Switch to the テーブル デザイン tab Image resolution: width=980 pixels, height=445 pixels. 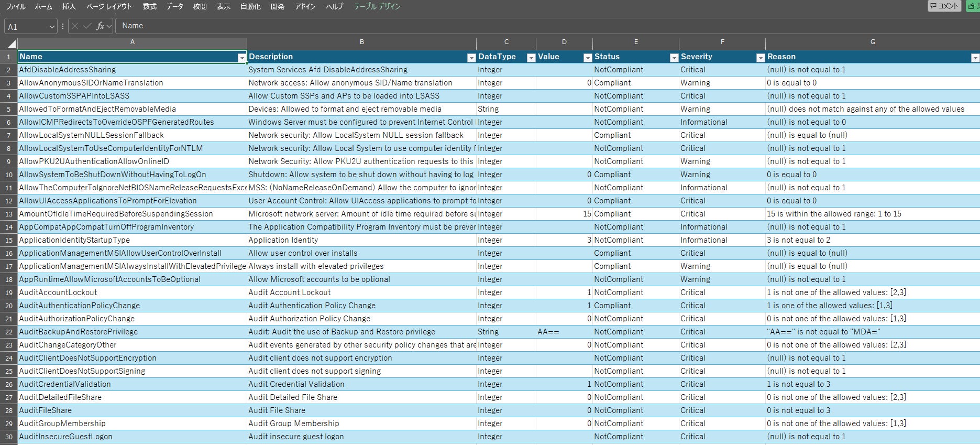click(x=377, y=7)
